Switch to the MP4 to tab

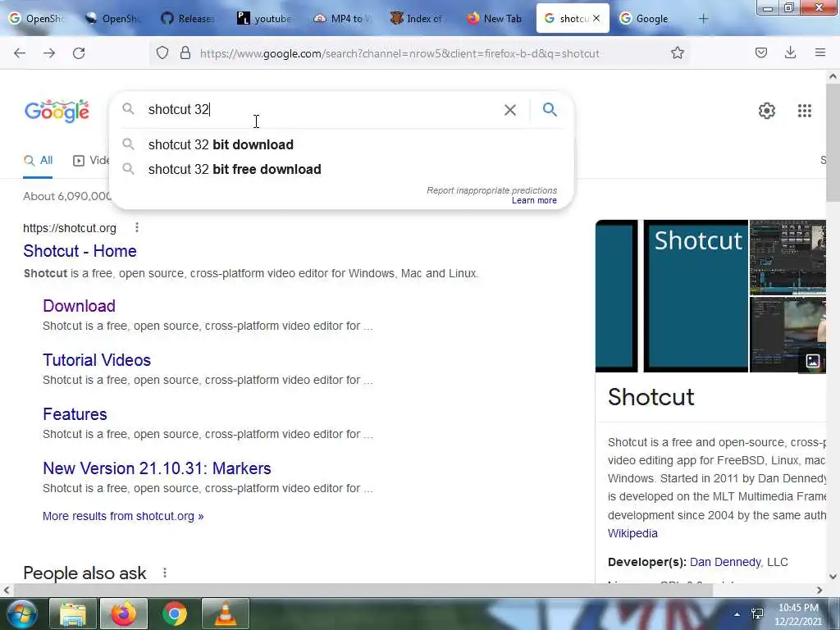(x=341, y=19)
